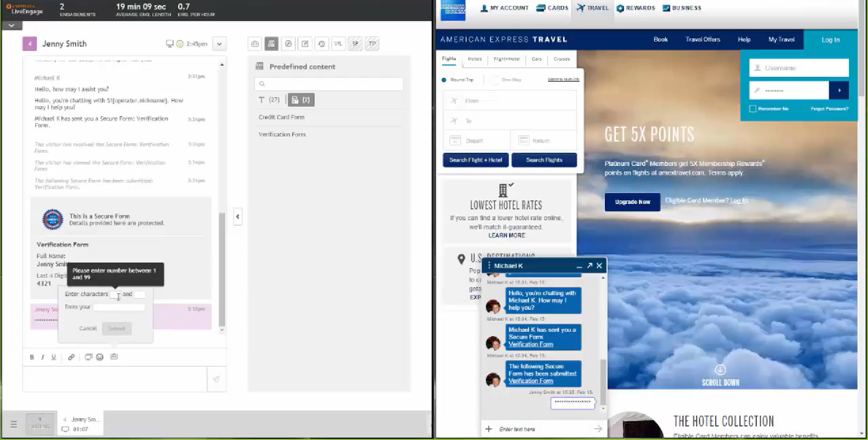Screen dimensions: 868x440
Task: Click the Learn More hotel rates link
Action: [506, 236]
